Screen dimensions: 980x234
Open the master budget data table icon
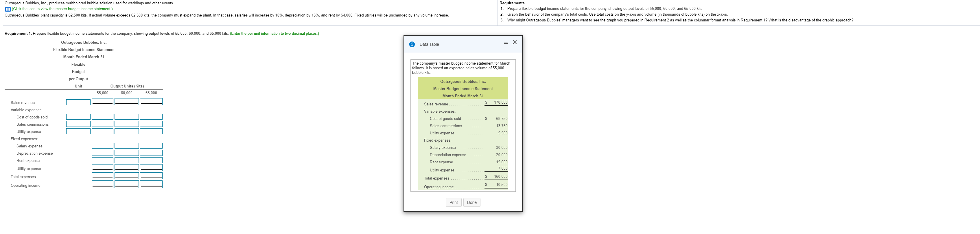8,9
